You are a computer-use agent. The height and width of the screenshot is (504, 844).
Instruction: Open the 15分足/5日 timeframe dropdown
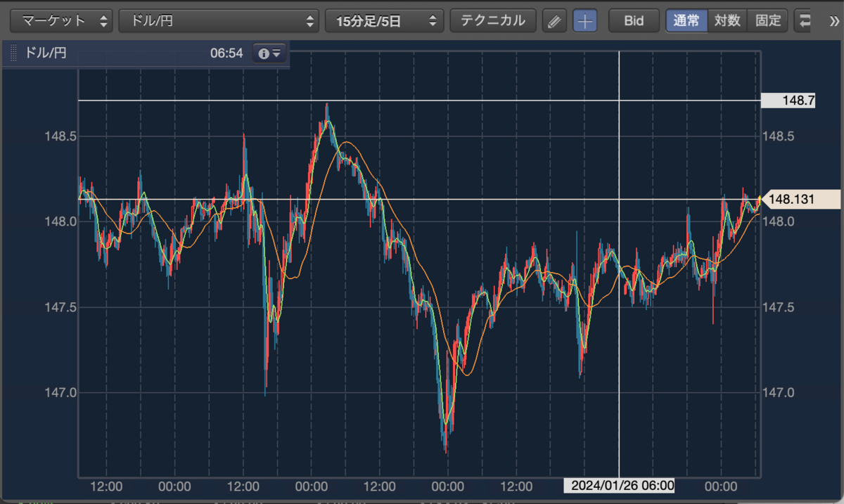pos(384,20)
